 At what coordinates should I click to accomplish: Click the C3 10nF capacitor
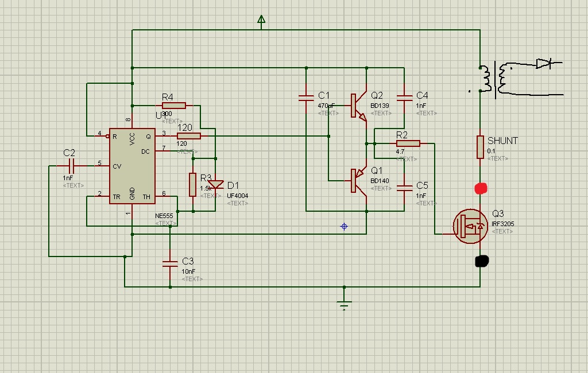pyautogui.click(x=170, y=264)
